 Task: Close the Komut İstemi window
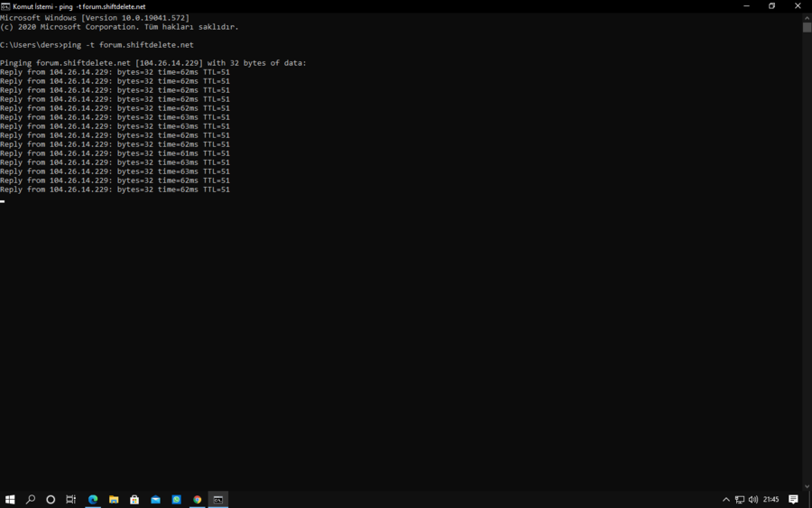(x=798, y=6)
